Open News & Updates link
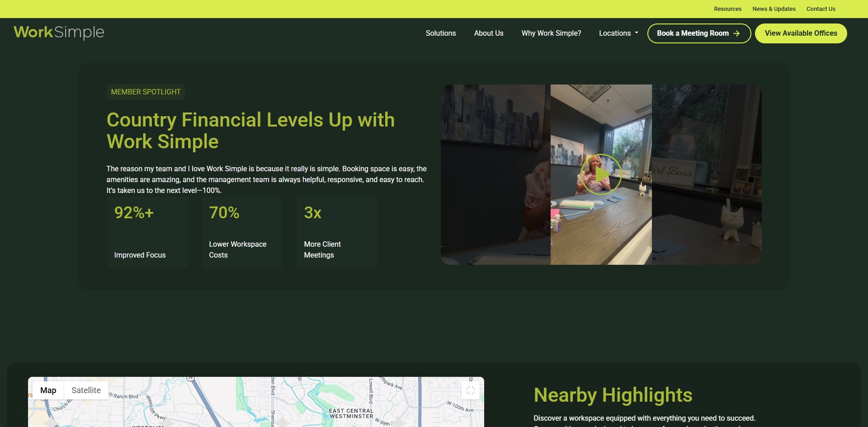 774,9
